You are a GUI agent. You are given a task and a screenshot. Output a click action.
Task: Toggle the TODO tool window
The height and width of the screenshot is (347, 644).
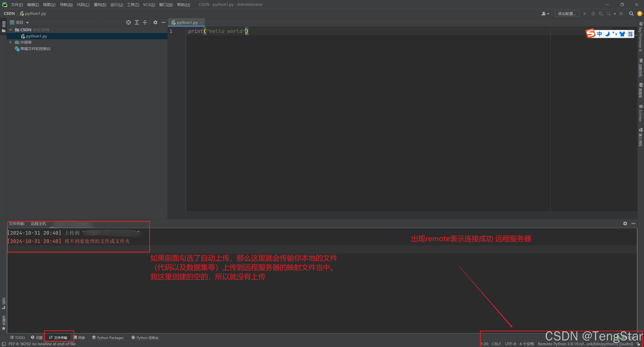click(x=17, y=337)
